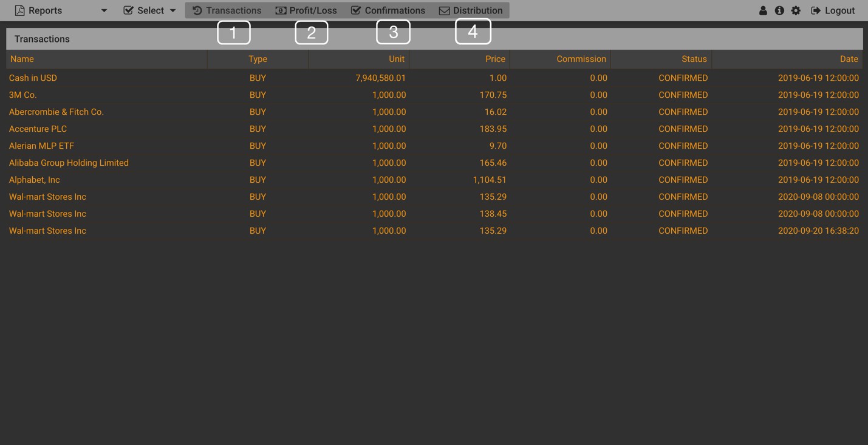Click the Select checkmark icon
868x445 pixels.
tap(128, 10)
